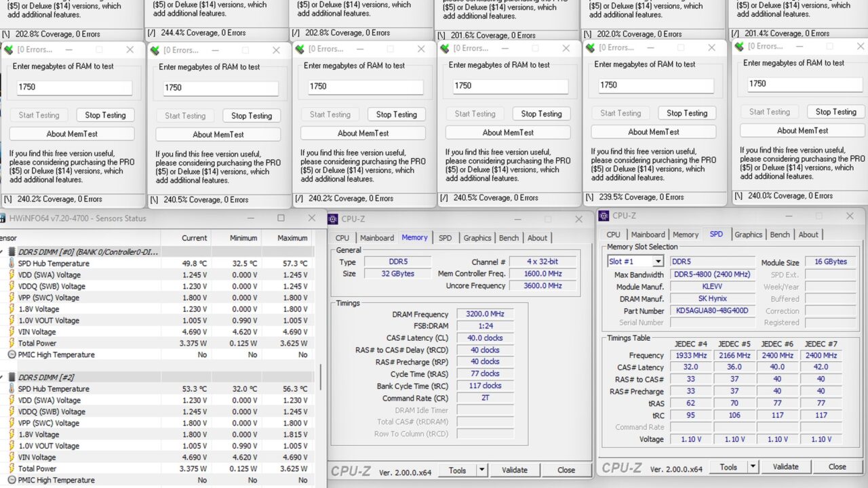The image size is (868, 488).
Task: Click lightning icon of DIMM [#0] 1.0V VOUT Voltage
Action: tap(12, 321)
